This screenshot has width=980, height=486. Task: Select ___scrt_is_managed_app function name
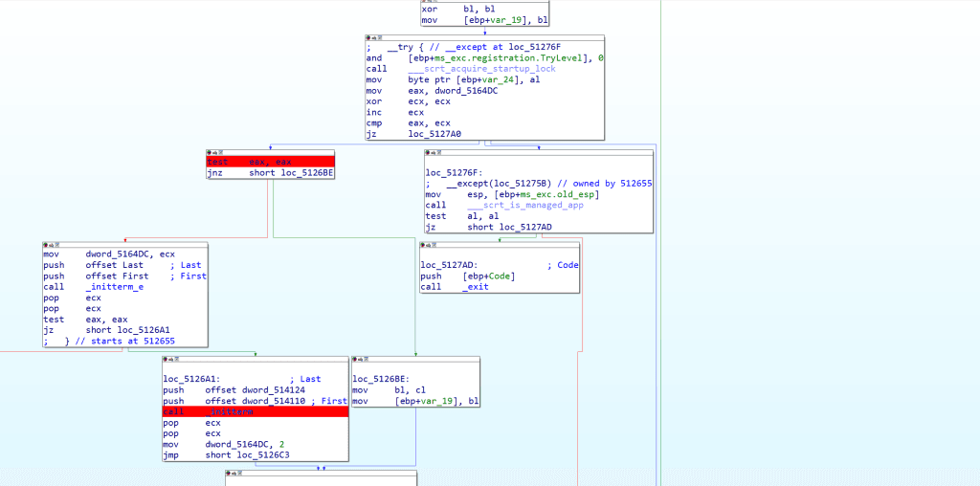525,205
